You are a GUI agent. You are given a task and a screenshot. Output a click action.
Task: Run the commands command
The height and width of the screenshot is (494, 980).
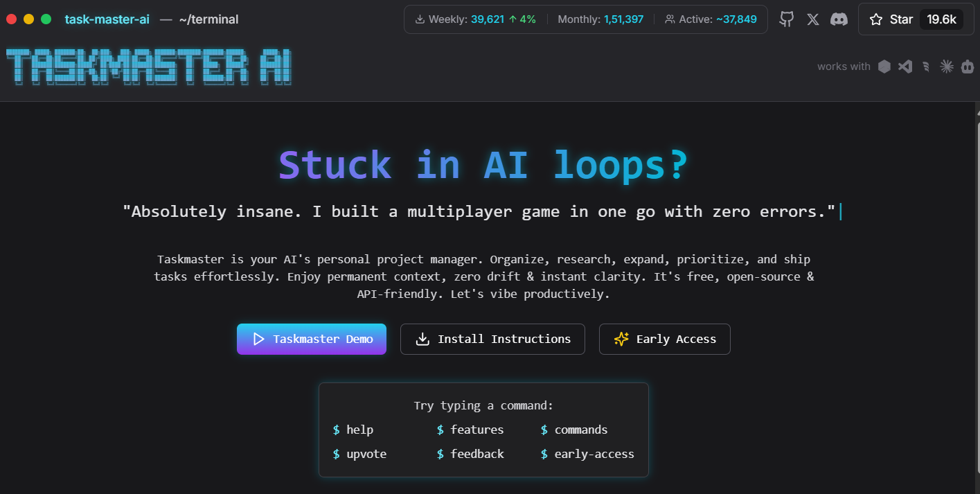574,430
